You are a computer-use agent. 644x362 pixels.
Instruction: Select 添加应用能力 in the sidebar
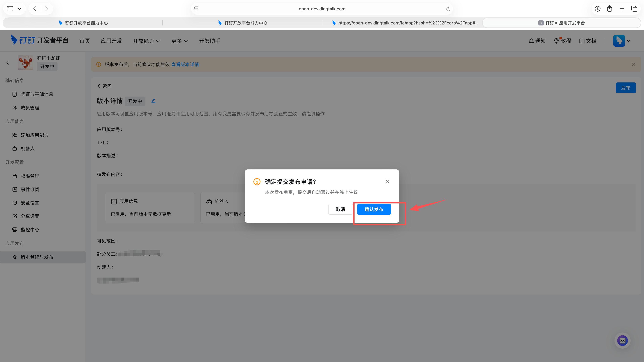click(34, 135)
